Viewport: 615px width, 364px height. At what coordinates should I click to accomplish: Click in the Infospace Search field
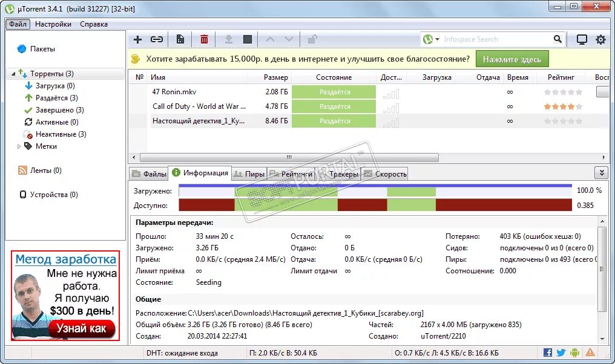click(x=496, y=39)
